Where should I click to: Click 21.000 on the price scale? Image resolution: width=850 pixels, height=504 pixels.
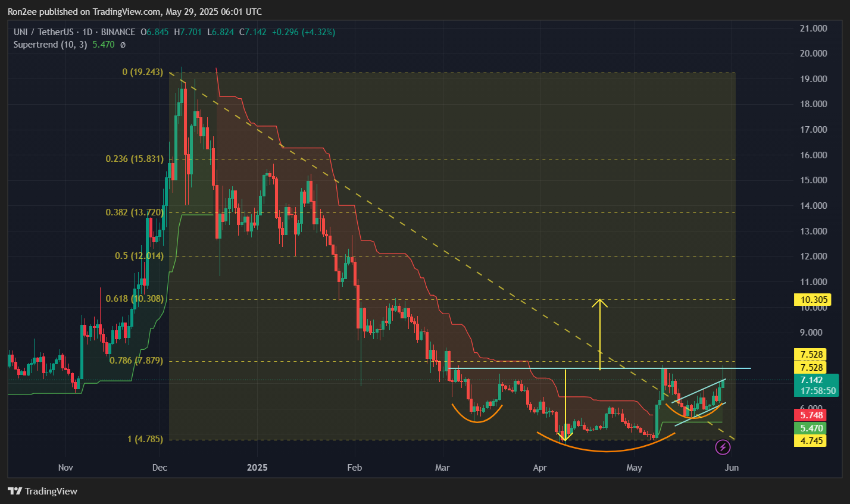pos(814,28)
